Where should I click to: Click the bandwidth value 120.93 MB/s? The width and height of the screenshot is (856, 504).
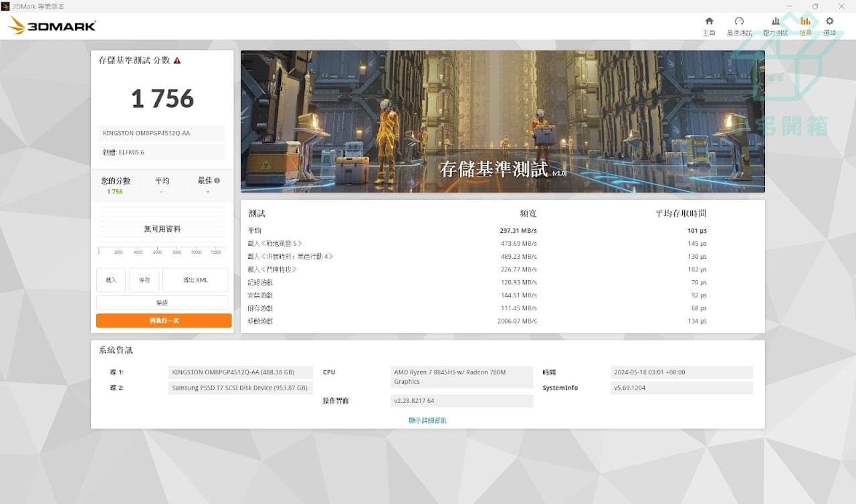tap(519, 282)
